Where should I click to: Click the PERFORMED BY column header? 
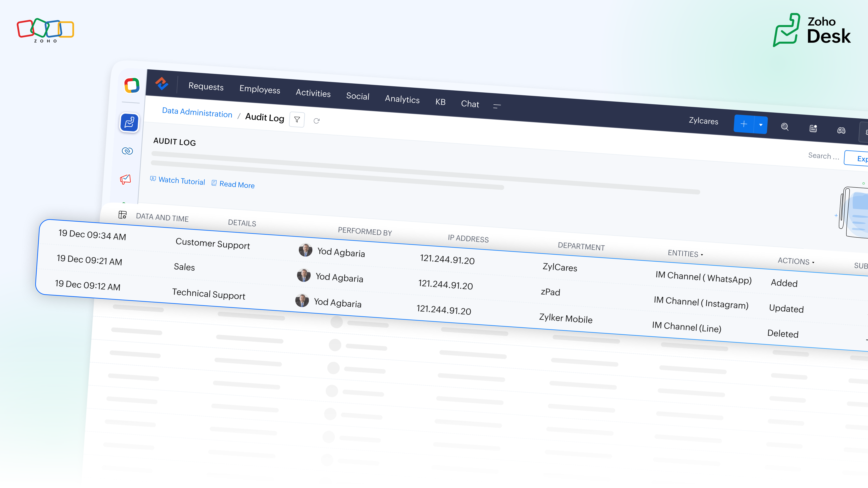(365, 232)
